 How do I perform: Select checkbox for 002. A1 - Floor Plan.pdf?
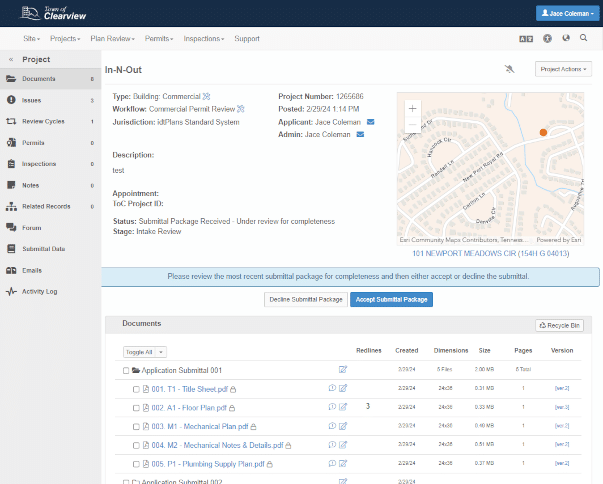pos(136,407)
